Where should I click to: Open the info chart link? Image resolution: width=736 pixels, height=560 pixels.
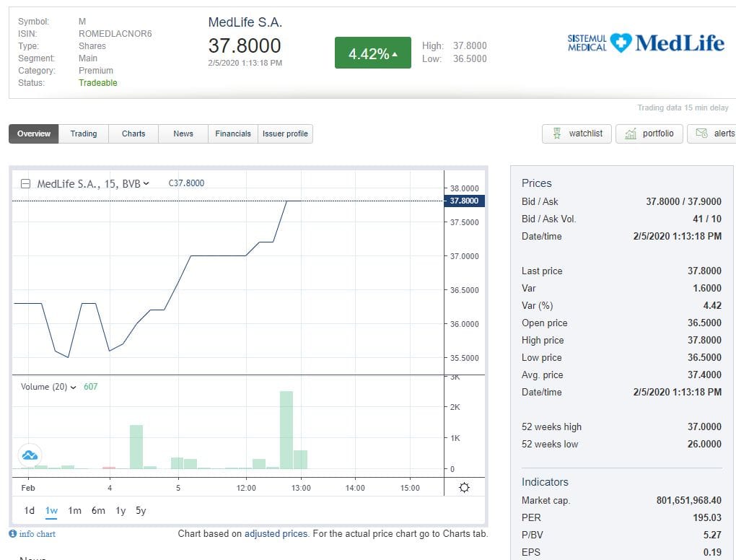point(37,534)
